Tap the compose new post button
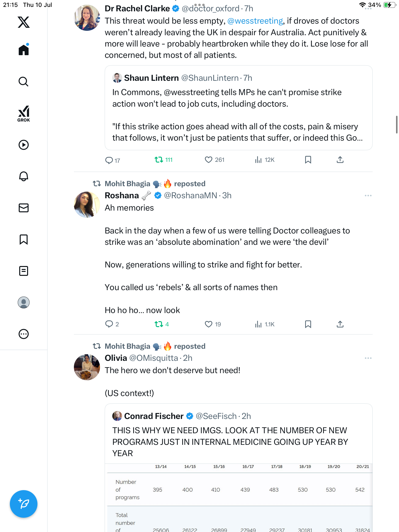399x532 pixels. (24, 504)
